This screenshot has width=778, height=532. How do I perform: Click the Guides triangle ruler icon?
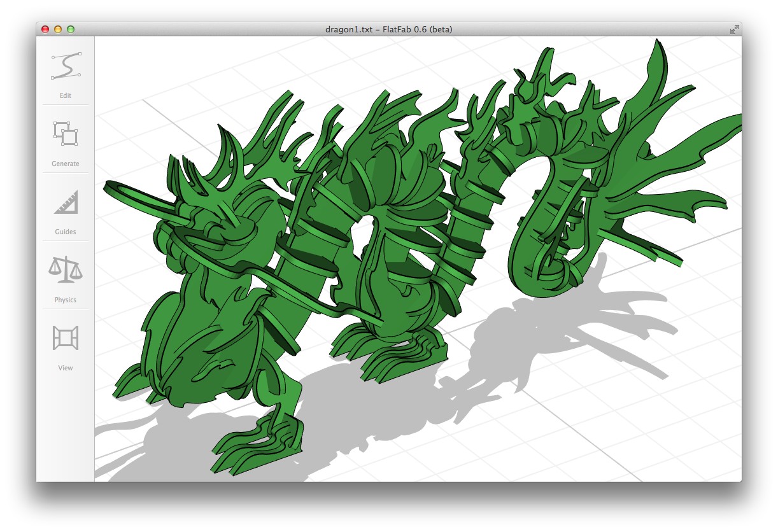click(x=66, y=202)
